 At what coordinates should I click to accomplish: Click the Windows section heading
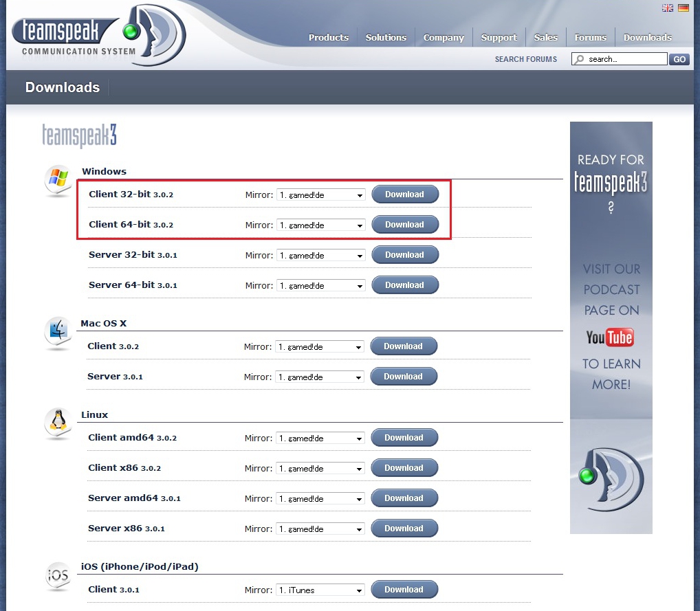click(104, 171)
